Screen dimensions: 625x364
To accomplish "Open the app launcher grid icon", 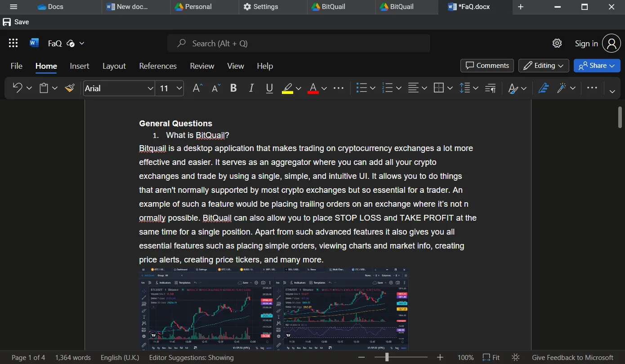I will (x=13, y=43).
